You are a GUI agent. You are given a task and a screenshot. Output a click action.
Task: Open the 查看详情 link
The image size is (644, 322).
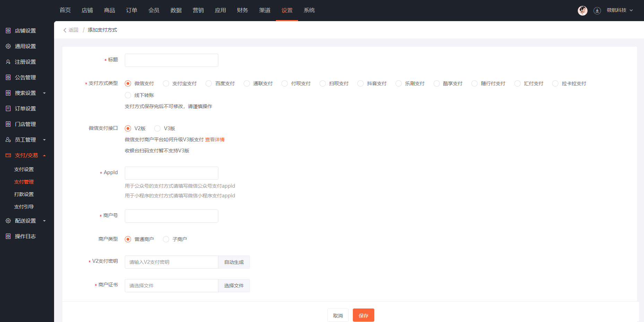click(x=215, y=140)
